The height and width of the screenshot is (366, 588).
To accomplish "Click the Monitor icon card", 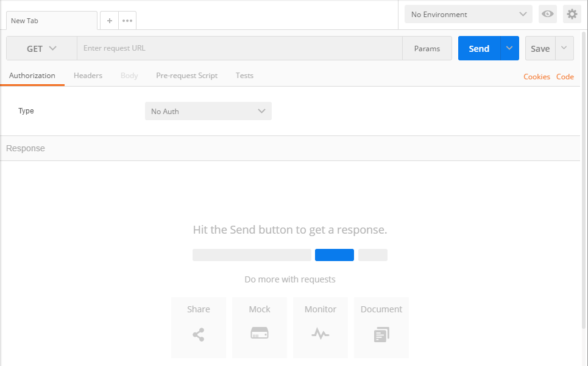I will pyautogui.click(x=321, y=328).
